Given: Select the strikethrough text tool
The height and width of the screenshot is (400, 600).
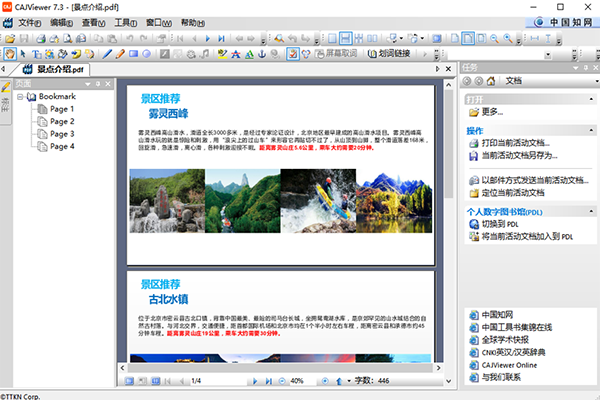Looking at the screenshot, I should coord(236,54).
